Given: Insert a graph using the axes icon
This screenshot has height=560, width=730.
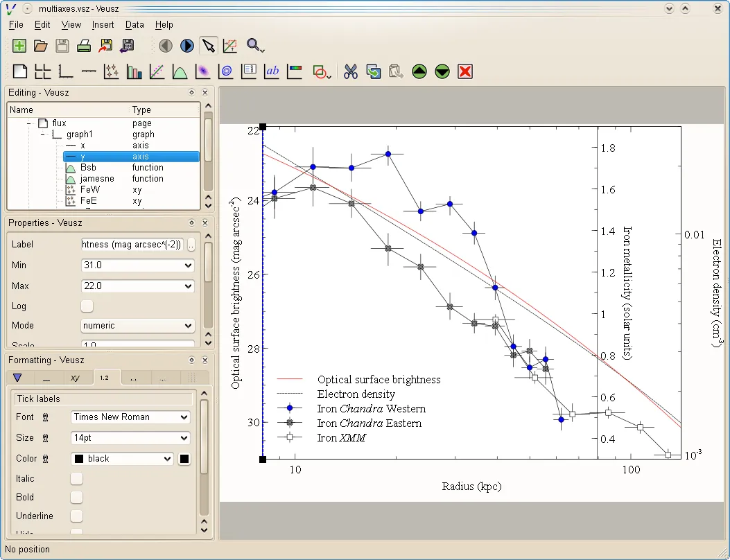Looking at the screenshot, I should 66,71.
